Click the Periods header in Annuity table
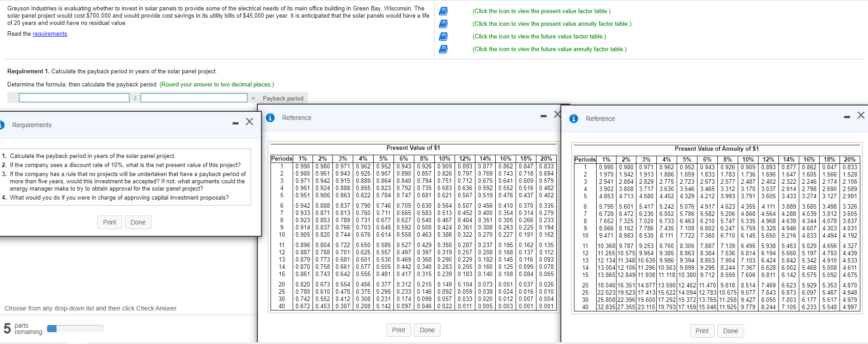The width and height of the screenshot is (868, 344). 585,159
